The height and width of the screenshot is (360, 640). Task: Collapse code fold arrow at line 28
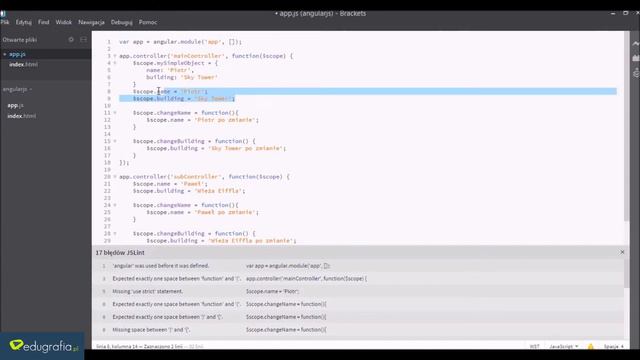click(x=115, y=233)
